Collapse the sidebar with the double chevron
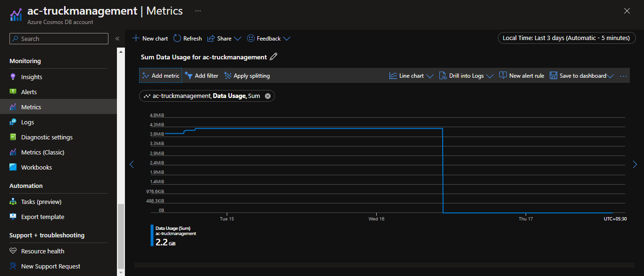 [117, 39]
